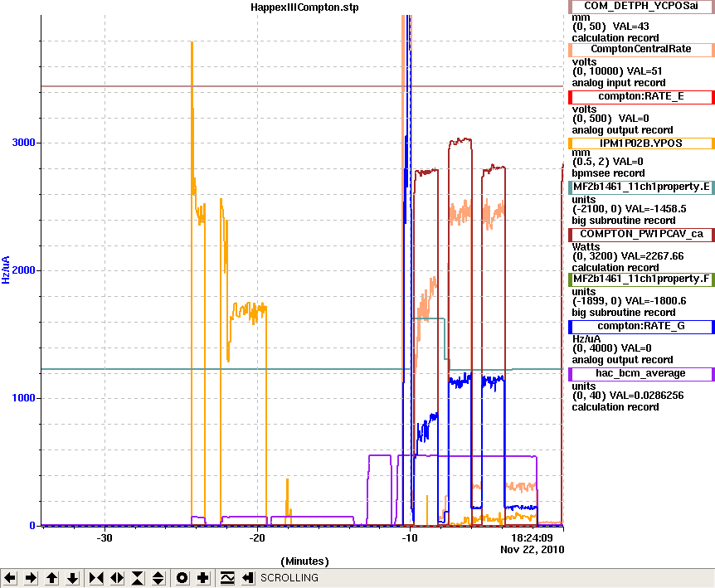
Task: Click the Hz/uA vertical axis label
Action: 6,270
